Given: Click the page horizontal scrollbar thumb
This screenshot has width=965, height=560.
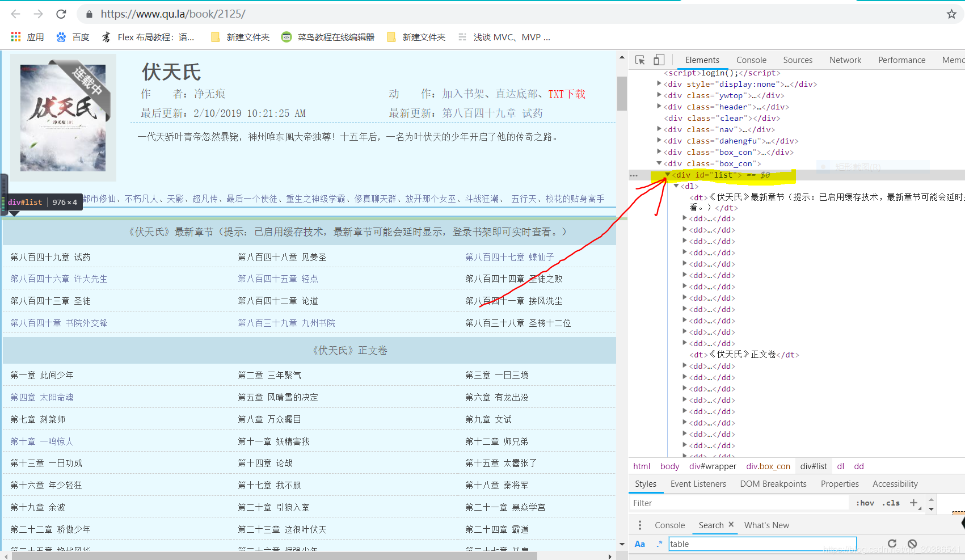Looking at the screenshot, I should [x=274, y=556].
